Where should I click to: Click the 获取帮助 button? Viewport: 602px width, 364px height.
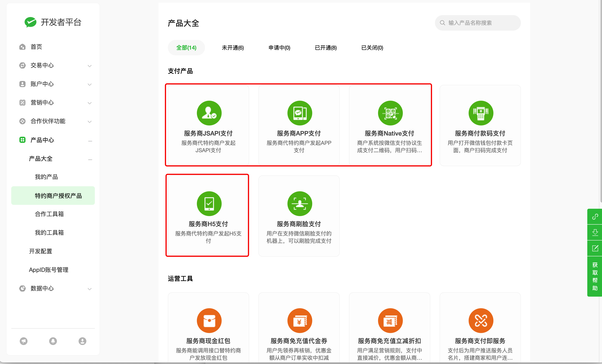click(595, 276)
